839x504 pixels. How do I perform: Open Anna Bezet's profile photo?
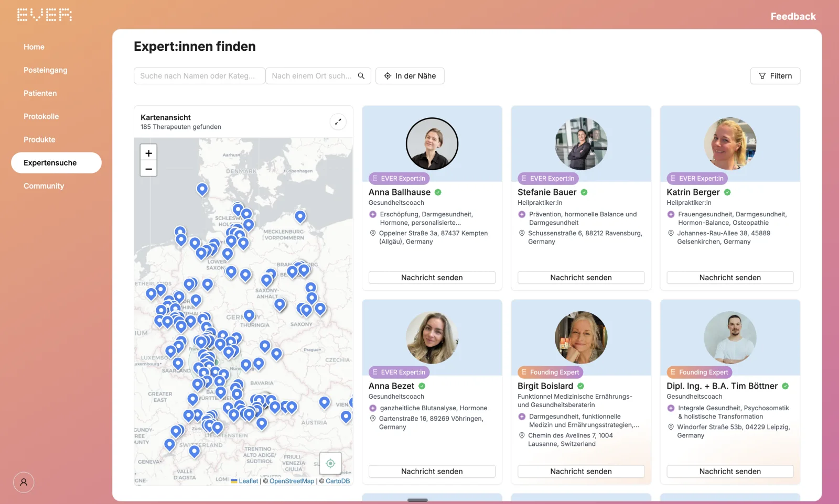(x=432, y=337)
